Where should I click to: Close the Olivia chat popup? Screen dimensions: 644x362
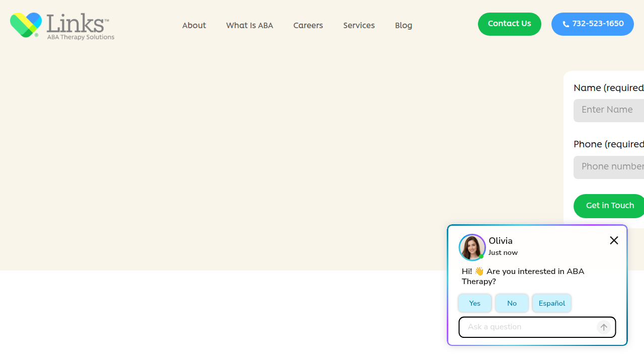coord(614,240)
